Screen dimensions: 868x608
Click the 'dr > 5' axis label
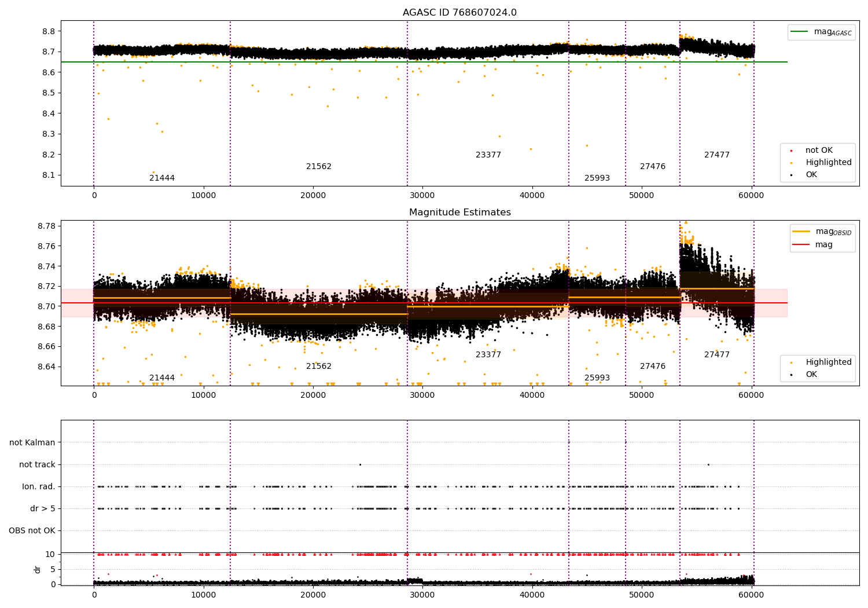(x=43, y=509)
